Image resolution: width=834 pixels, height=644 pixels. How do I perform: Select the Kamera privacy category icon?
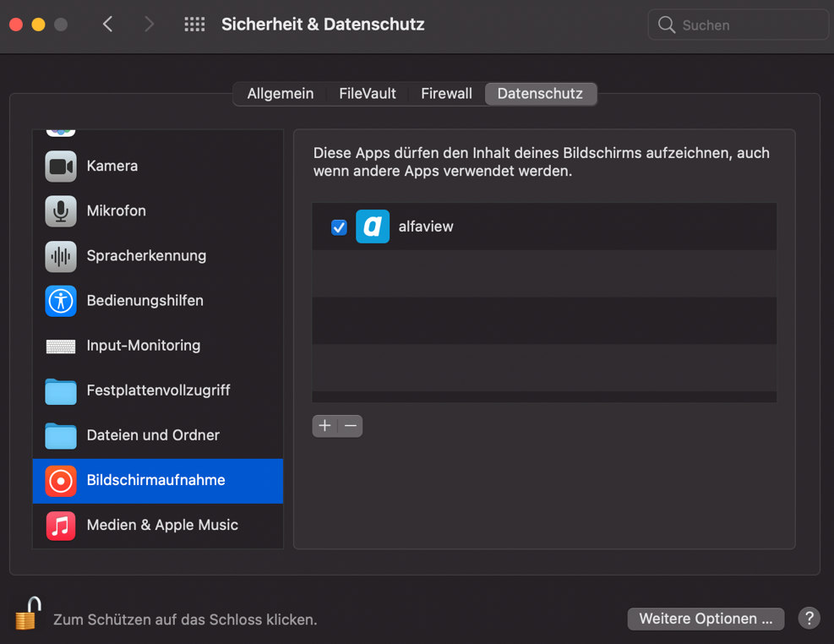click(60, 166)
